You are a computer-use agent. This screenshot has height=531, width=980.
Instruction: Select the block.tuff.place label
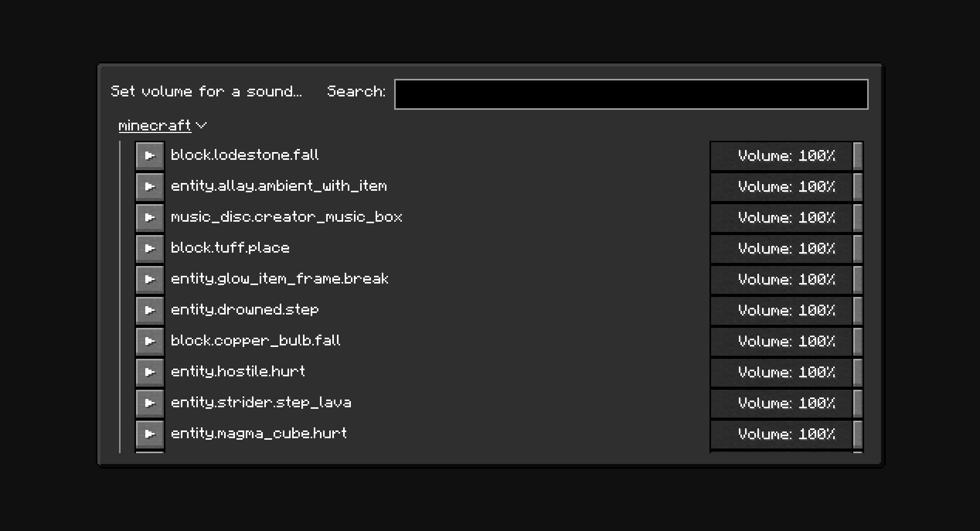coord(230,248)
